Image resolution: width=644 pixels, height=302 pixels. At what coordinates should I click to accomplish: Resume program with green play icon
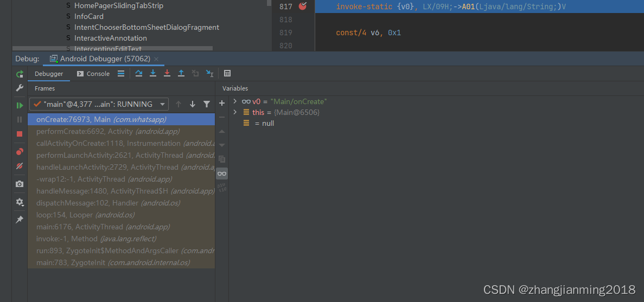coord(20,105)
